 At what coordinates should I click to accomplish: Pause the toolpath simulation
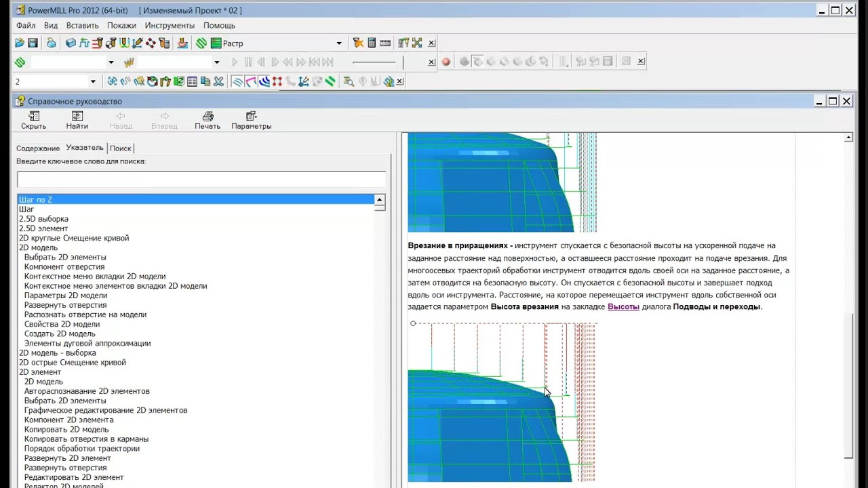pyautogui.click(x=248, y=62)
